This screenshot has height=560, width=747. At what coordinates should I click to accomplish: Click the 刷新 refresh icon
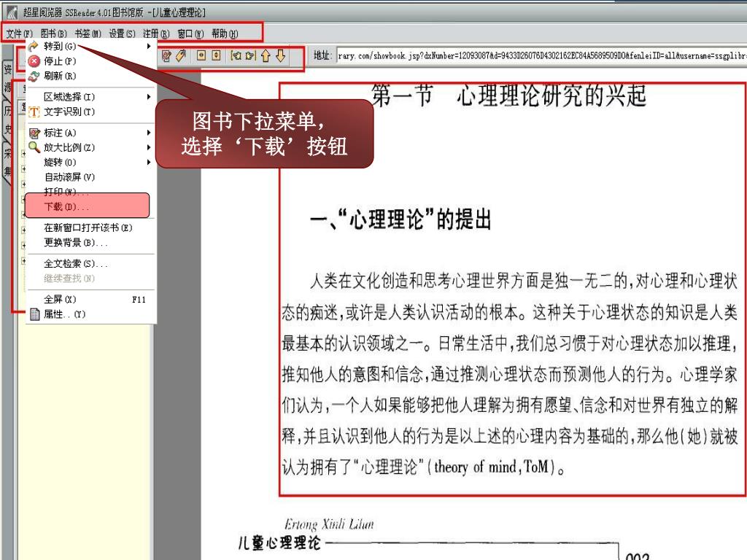pyautogui.click(x=34, y=76)
